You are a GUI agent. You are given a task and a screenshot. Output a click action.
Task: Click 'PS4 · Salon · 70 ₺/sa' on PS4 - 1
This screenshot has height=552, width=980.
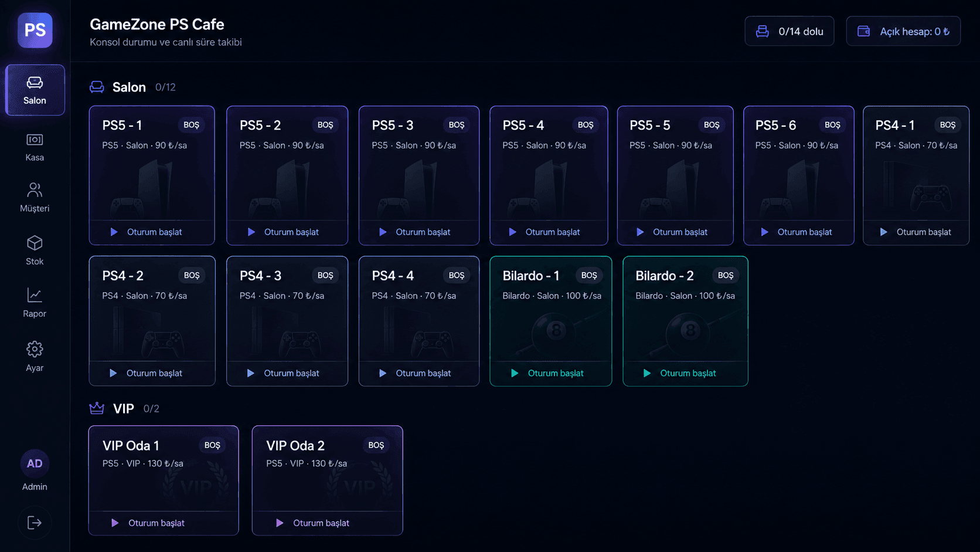coord(916,145)
